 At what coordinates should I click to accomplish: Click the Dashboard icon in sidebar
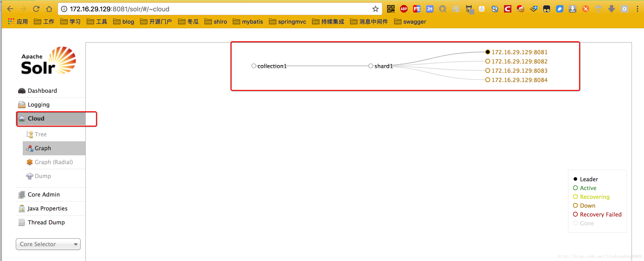point(22,90)
